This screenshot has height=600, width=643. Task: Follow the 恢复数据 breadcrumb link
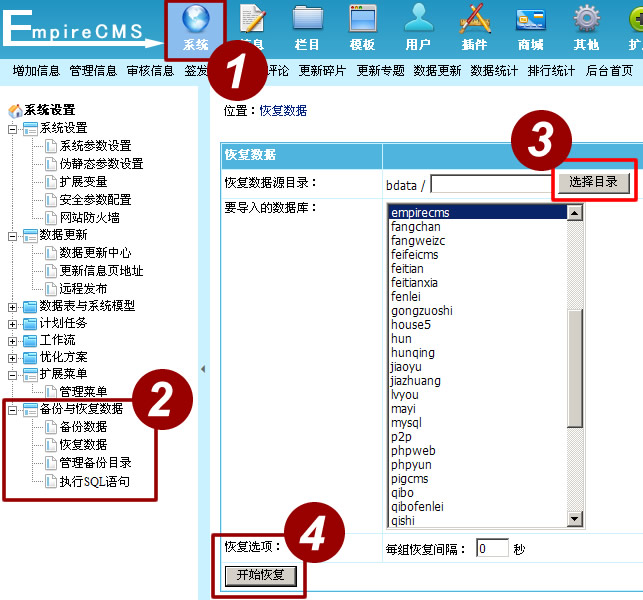283,110
